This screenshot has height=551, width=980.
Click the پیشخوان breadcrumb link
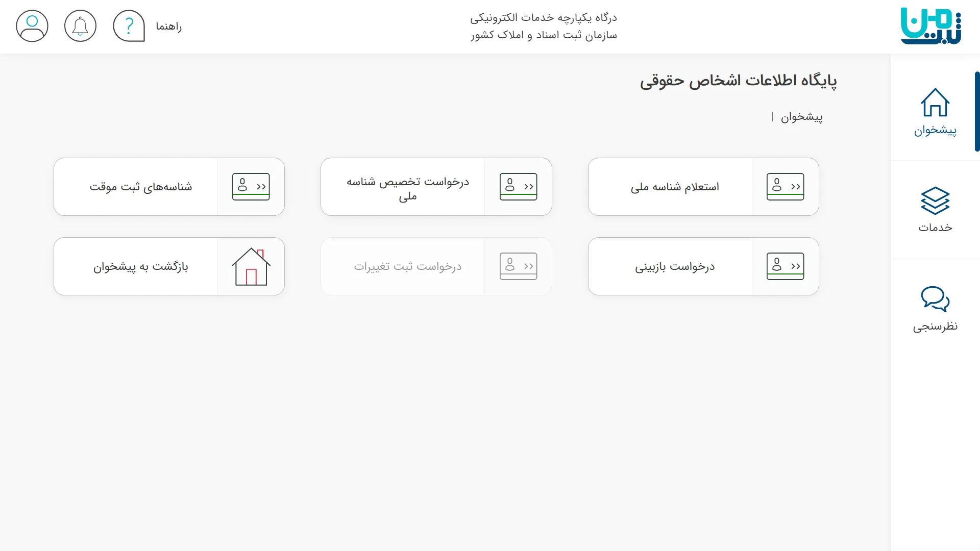[x=801, y=117]
